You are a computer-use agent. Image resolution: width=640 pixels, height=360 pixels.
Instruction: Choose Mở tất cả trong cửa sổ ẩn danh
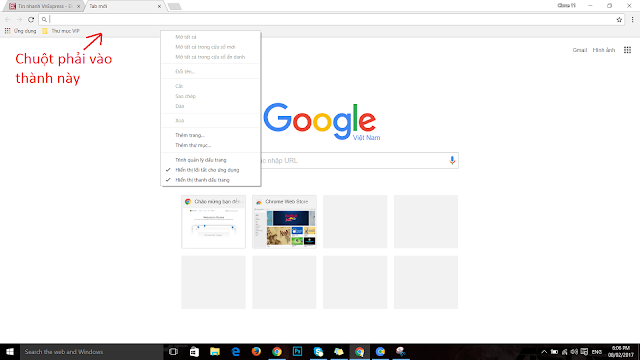211,57
